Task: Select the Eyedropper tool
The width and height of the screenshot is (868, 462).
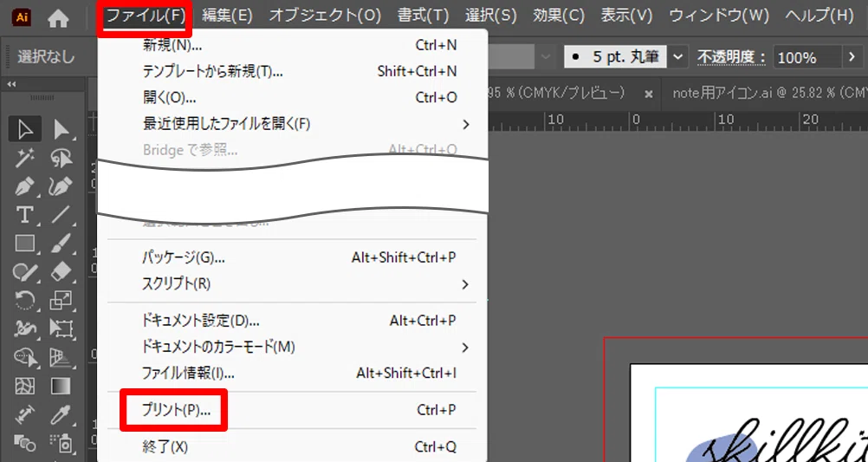Action: [x=61, y=413]
